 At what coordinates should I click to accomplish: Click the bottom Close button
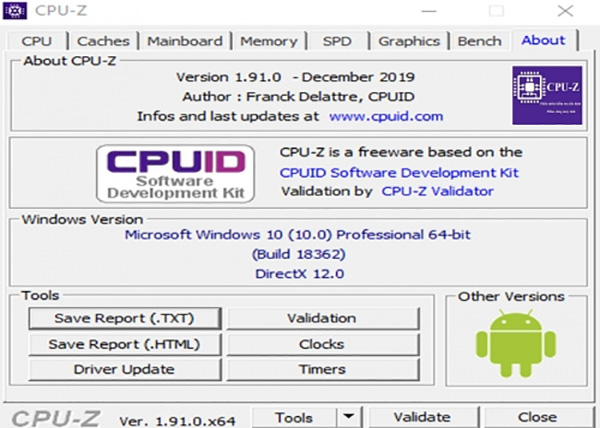[x=537, y=417]
